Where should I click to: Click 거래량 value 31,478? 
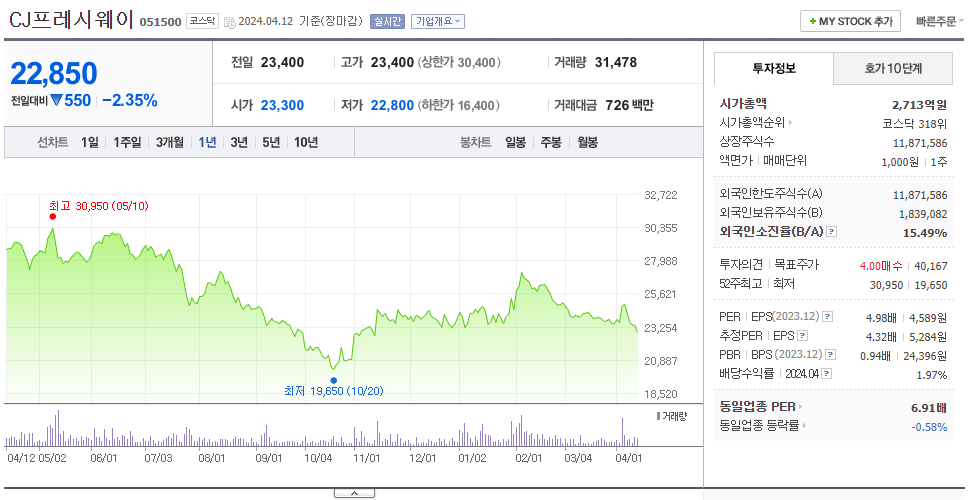(615, 62)
